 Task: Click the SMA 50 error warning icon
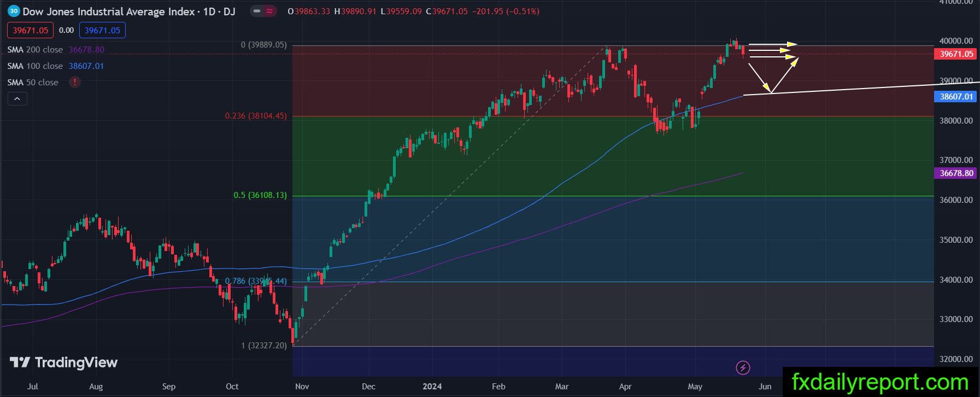point(75,82)
